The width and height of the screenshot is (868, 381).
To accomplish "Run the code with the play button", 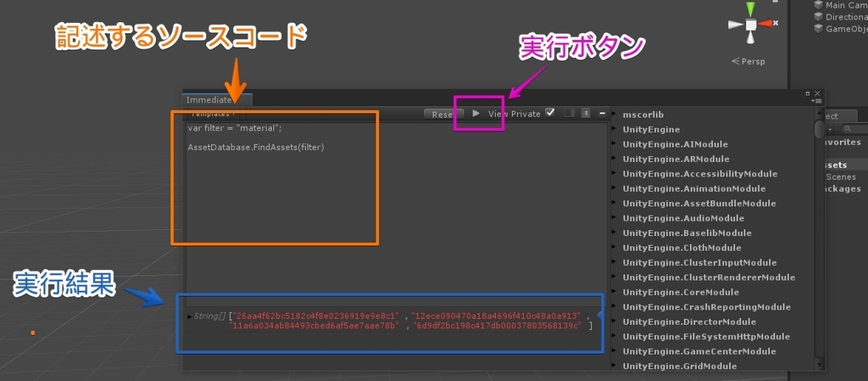I will tap(476, 113).
